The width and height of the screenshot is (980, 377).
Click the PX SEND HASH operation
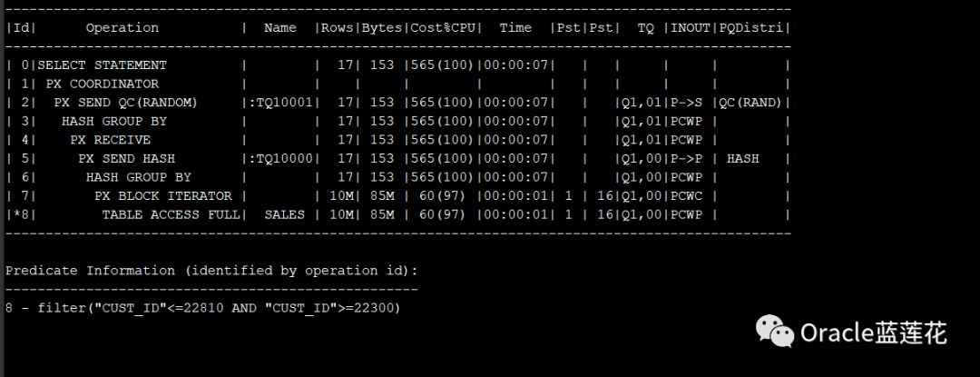click(126, 158)
